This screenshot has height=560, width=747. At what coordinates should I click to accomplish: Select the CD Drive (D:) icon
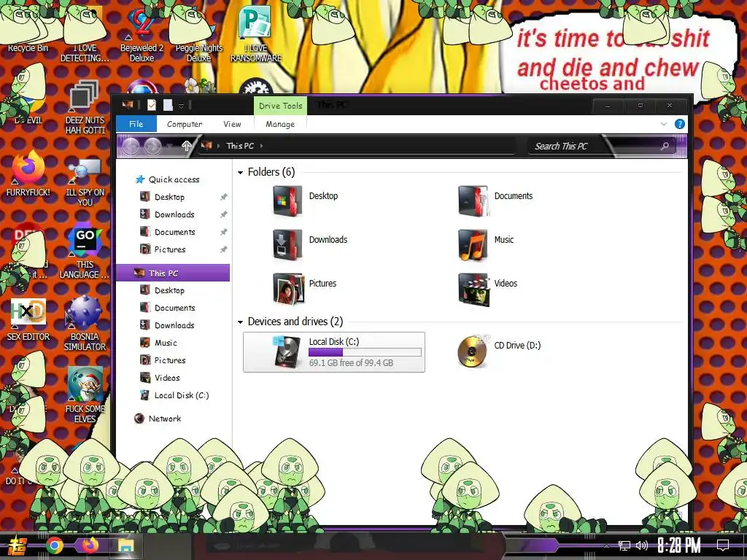pos(473,351)
